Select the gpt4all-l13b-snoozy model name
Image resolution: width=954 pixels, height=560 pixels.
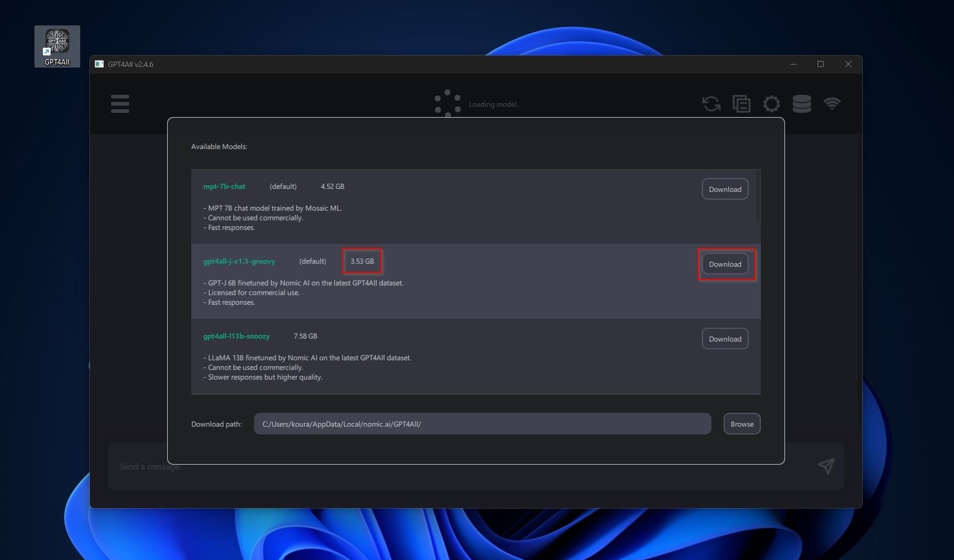point(236,336)
